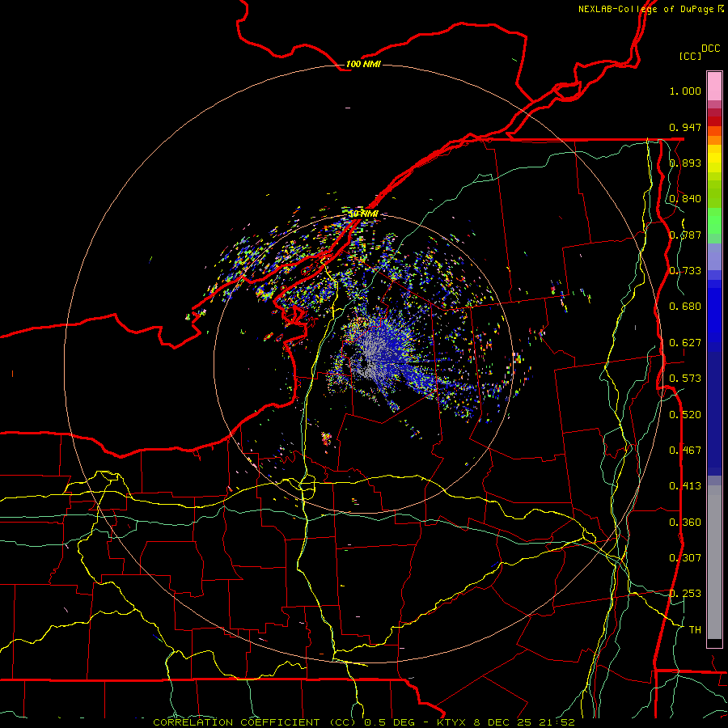The height and width of the screenshot is (728, 728).
Task: Click the 0.840 color scale value
Action: point(685,199)
